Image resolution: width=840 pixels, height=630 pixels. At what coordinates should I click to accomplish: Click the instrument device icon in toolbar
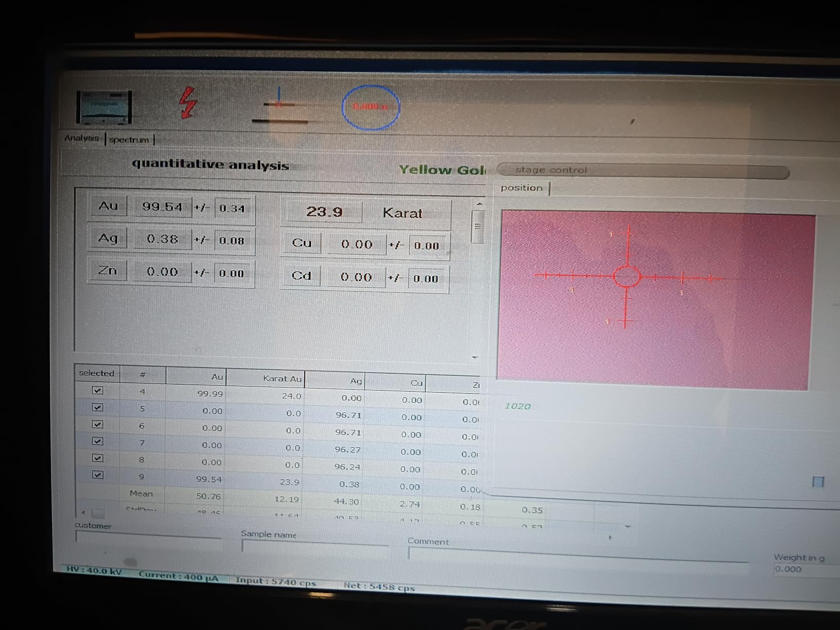104,107
